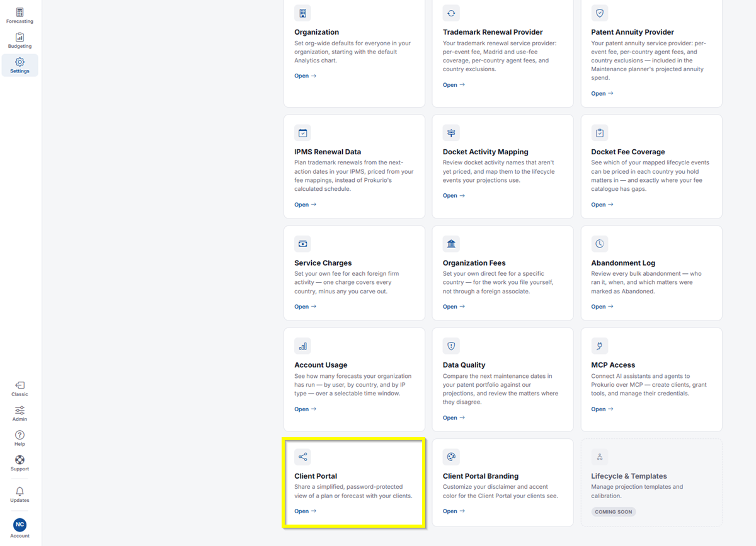The height and width of the screenshot is (546, 756).
Task: Go to Budgeting in the sidebar
Action: tap(20, 41)
